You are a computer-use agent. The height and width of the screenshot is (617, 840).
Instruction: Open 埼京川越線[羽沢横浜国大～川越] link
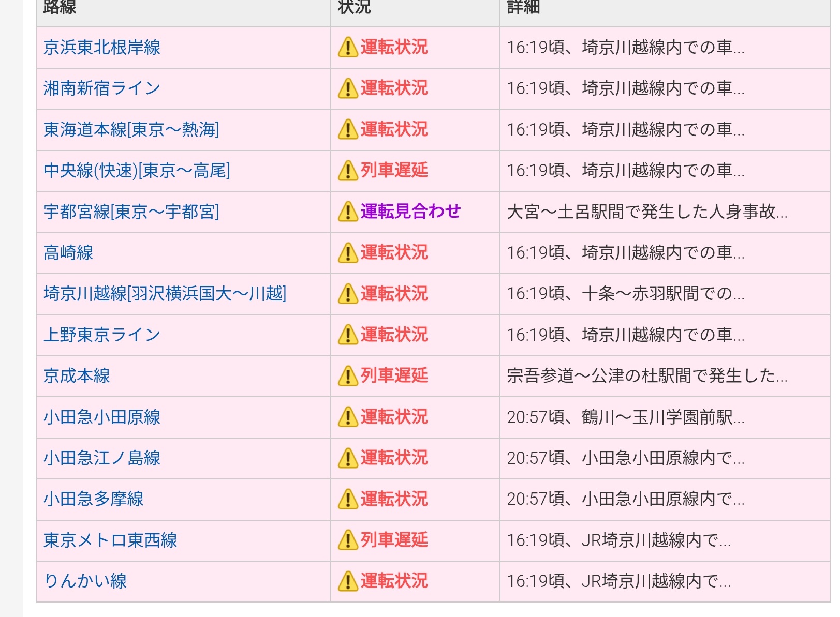(165, 294)
